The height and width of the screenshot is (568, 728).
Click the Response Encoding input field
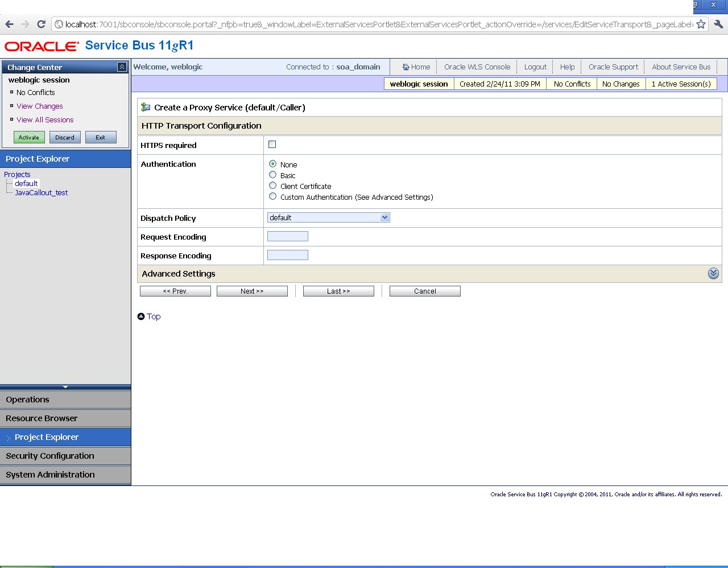coord(288,255)
